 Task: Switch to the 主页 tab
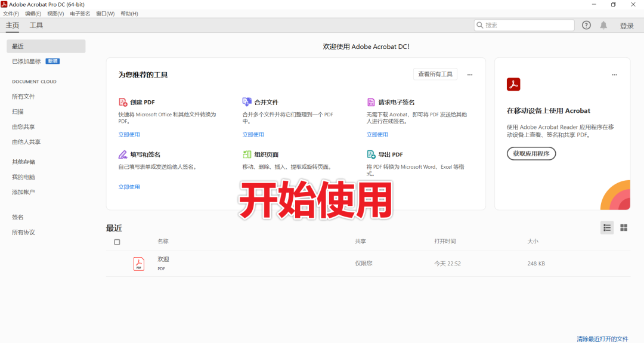coord(13,26)
